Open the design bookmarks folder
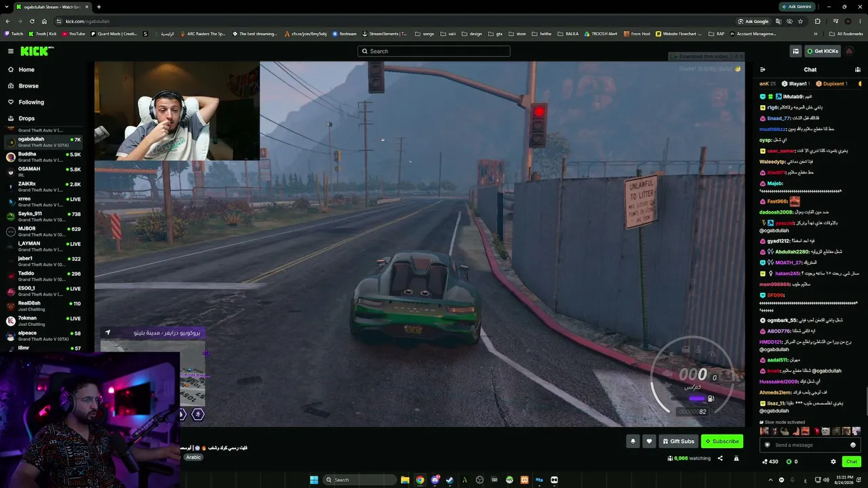Image resolution: width=868 pixels, height=488 pixels. [472, 34]
